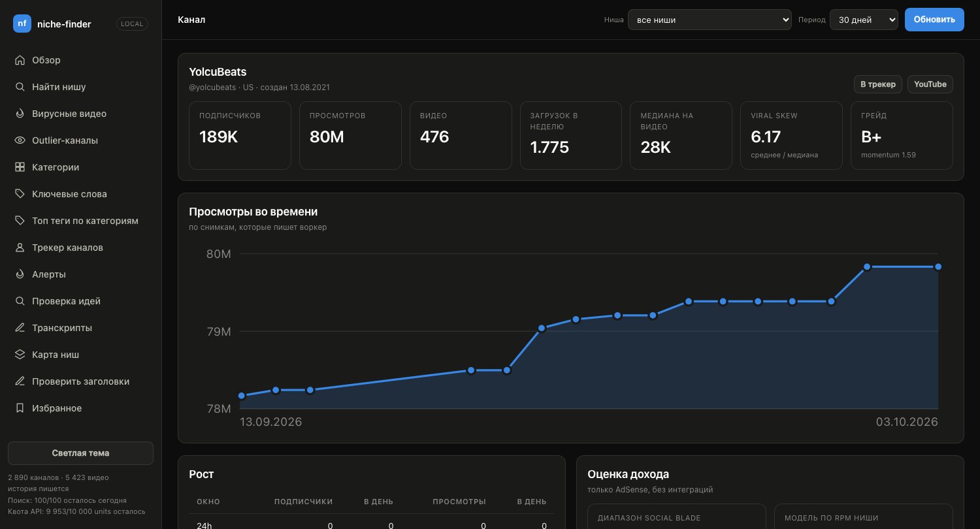Click the tag icon beside Ключевые слова
This screenshot has height=529, width=980.
(20, 194)
